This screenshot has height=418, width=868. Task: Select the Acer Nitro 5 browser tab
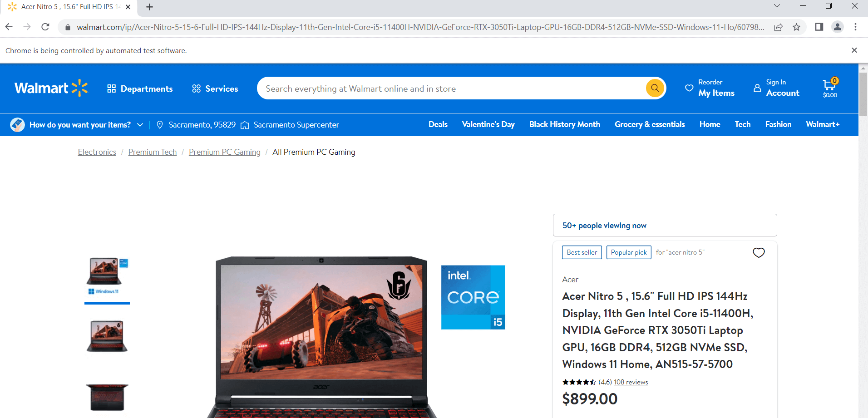tap(68, 7)
